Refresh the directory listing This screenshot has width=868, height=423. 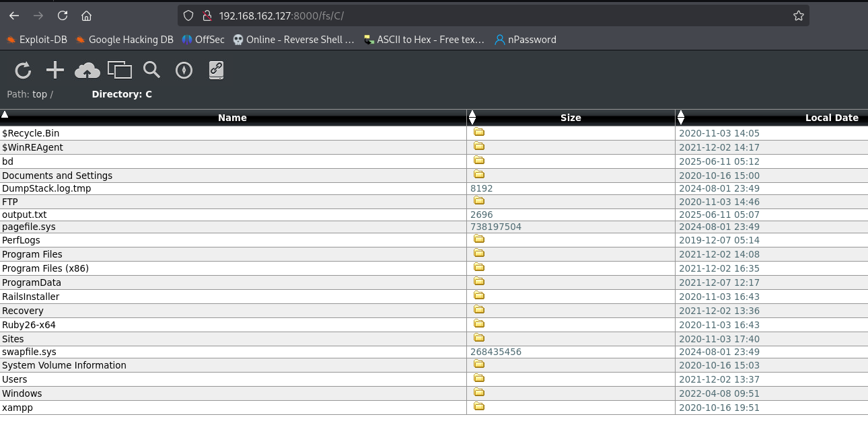pos(23,70)
